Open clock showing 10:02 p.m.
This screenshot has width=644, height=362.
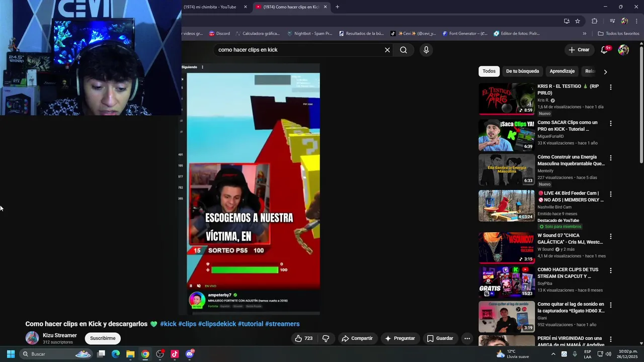point(627,354)
